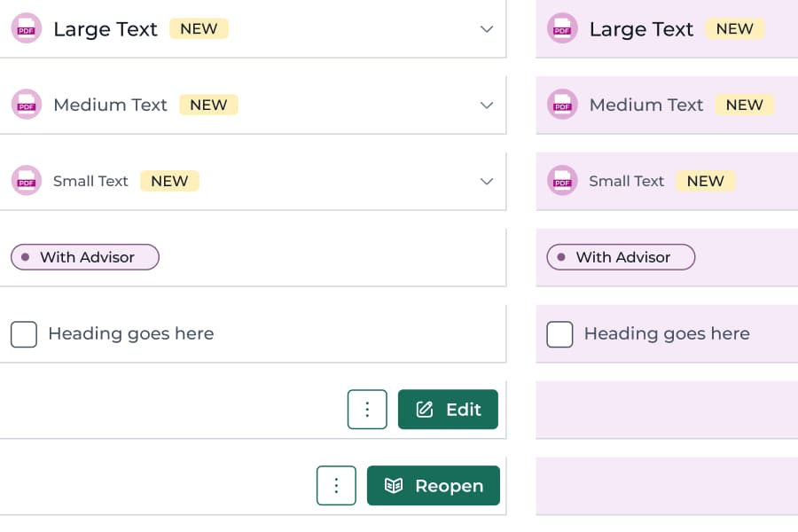The image size is (798, 532).
Task: Click PDF icon beside Medium Text in purple panel
Action: [562, 105]
